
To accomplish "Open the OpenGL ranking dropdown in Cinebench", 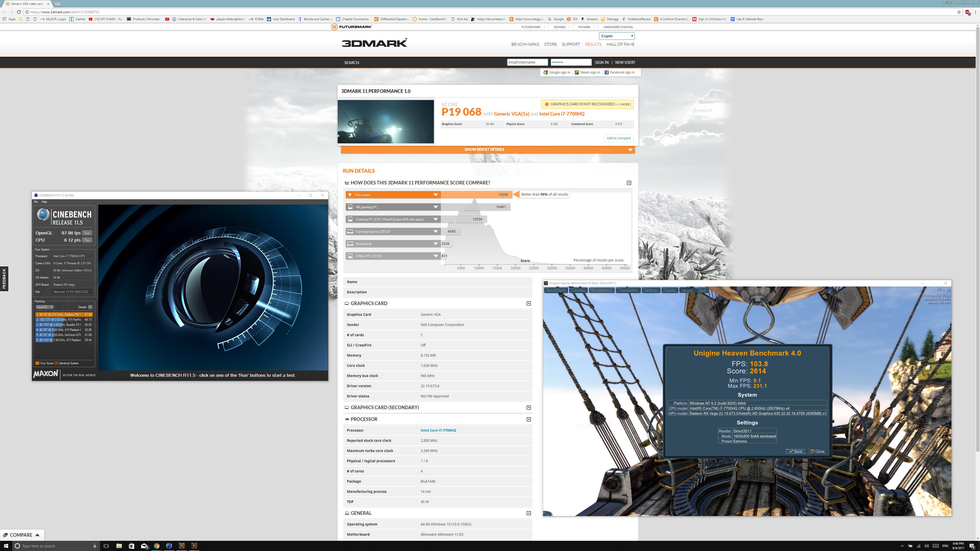I will coord(44,307).
